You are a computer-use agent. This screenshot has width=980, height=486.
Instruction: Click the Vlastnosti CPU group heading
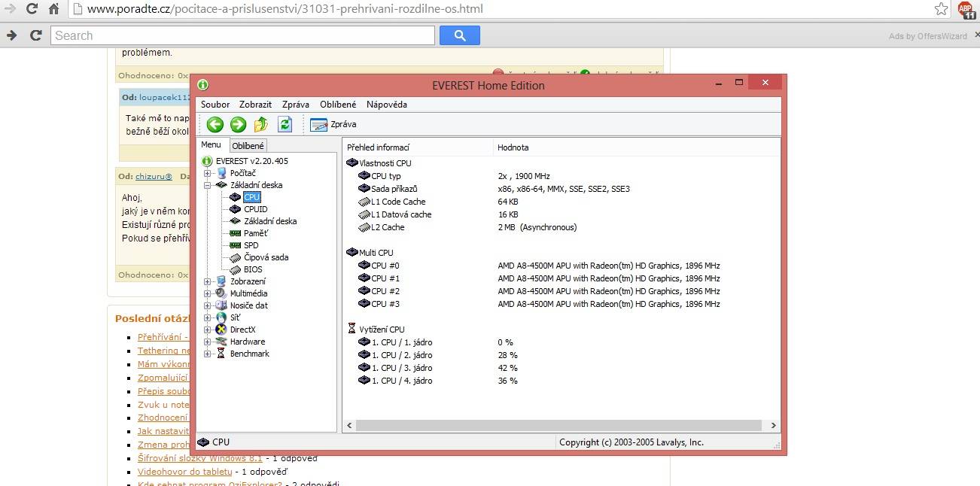pos(385,163)
